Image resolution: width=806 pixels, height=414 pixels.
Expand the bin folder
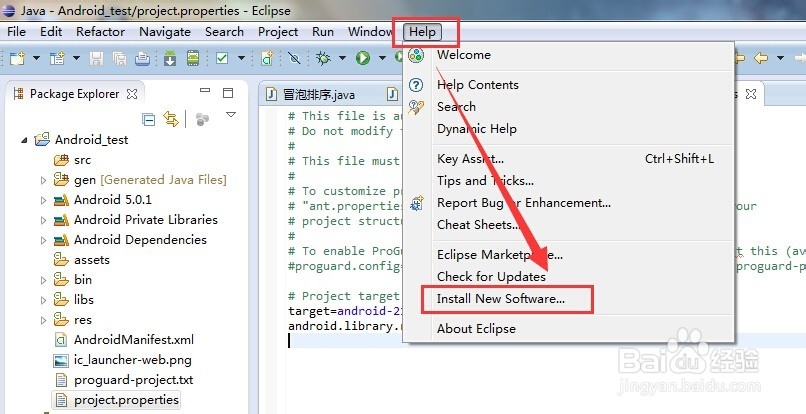(43, 280)
